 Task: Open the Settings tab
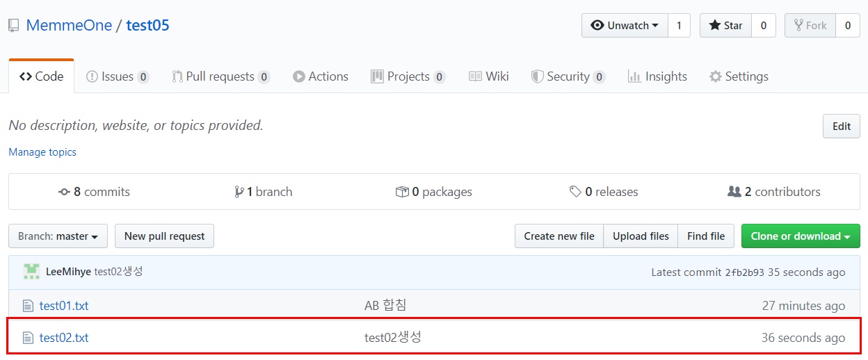coord(739,76)
